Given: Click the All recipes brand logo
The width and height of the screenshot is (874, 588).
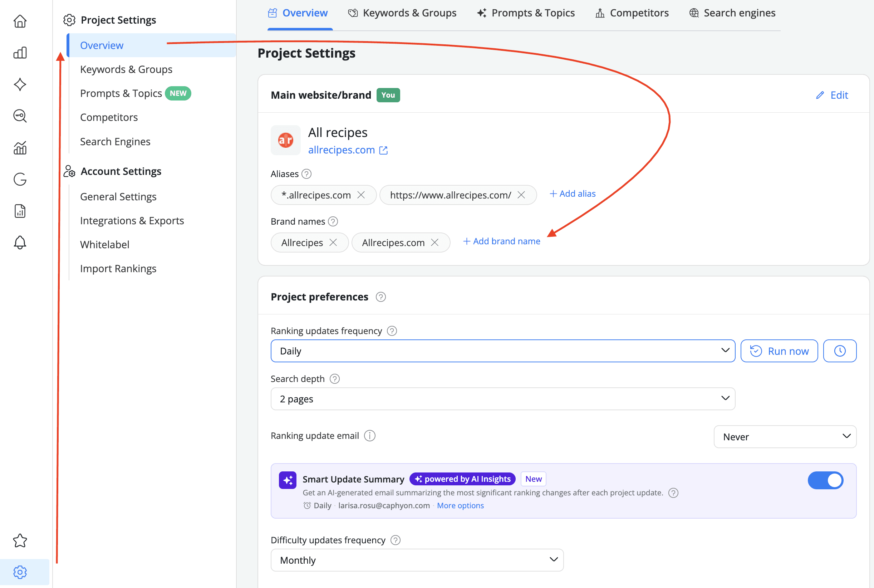Looking at the screenshot, I should coord(286,140).
